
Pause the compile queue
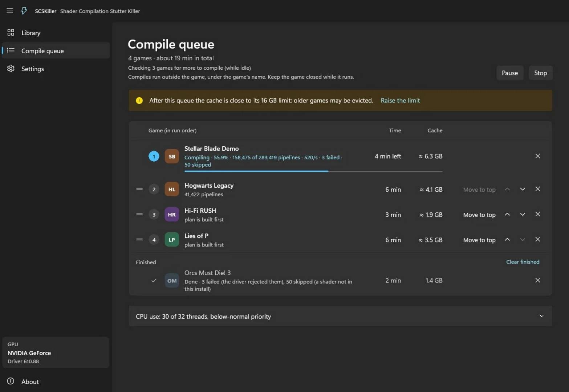(510, 73)
